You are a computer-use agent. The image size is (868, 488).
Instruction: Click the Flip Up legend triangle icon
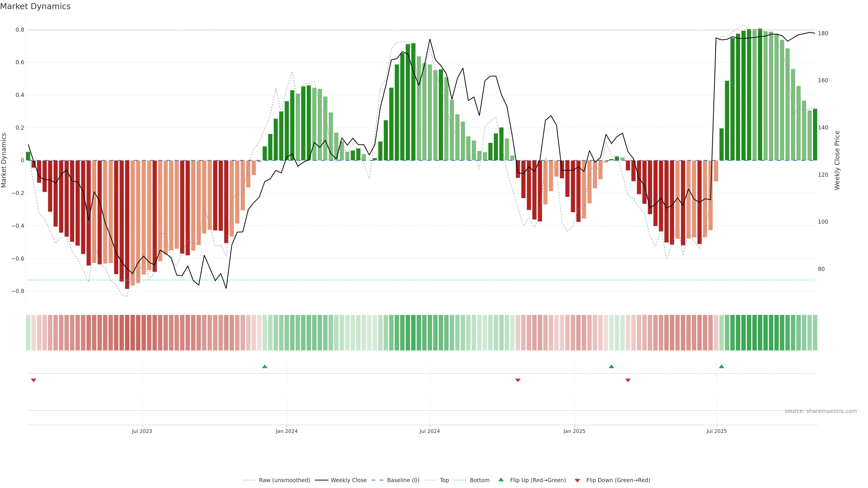(501, 480)
